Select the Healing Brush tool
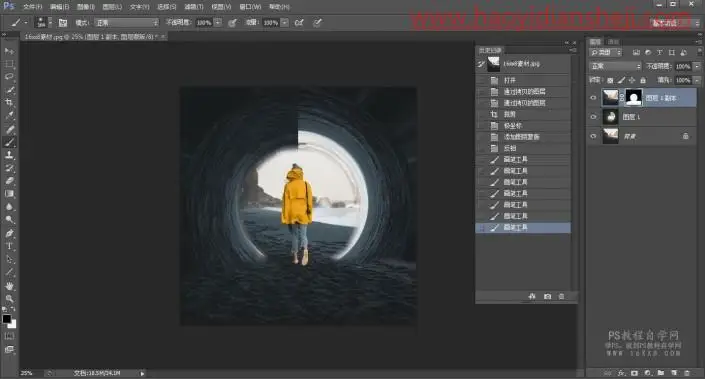 point(9,129)
